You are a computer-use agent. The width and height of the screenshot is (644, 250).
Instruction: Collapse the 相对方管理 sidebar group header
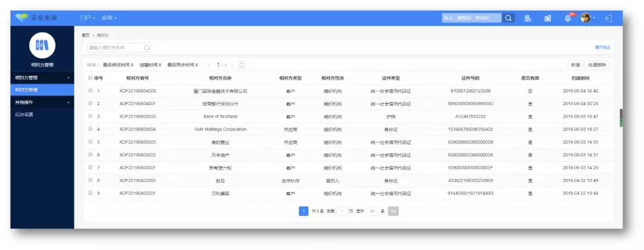click(42, 78)
